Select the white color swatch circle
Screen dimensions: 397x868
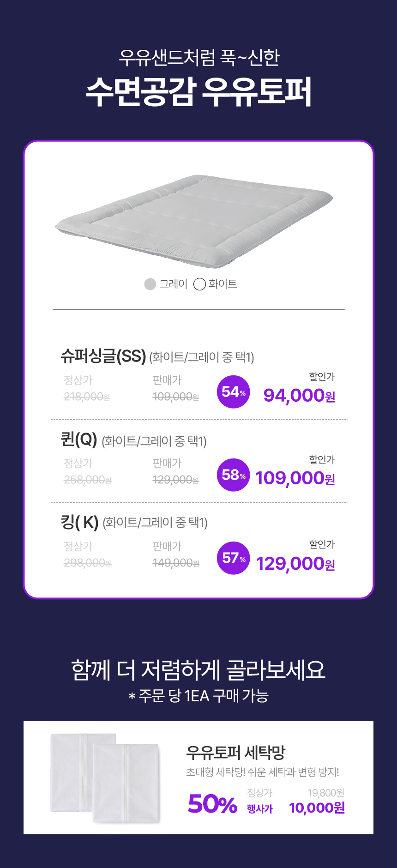199,284
